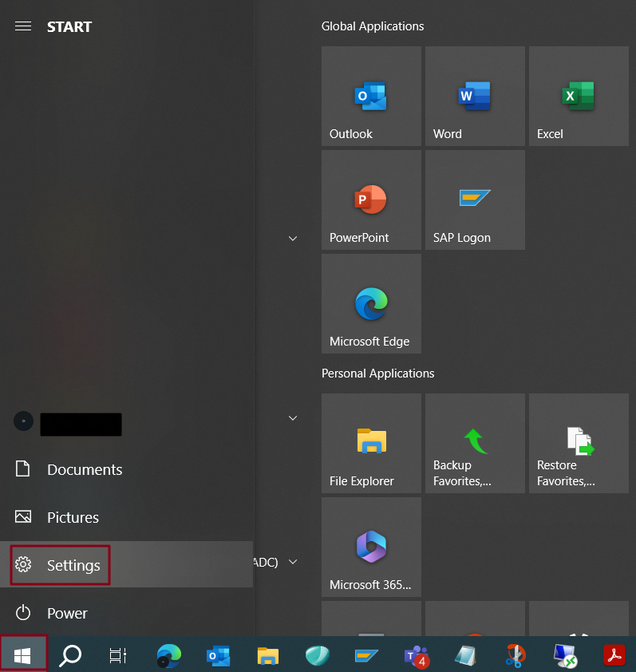The width and height of the screenshot is (636, 672).
Task: Launch the PowerPoint tile
Action: click(371, 200)
